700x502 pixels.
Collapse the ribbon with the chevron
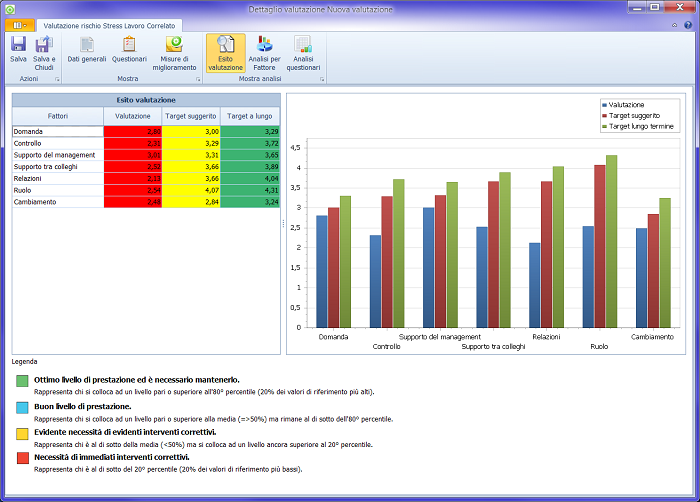(675, 24)
